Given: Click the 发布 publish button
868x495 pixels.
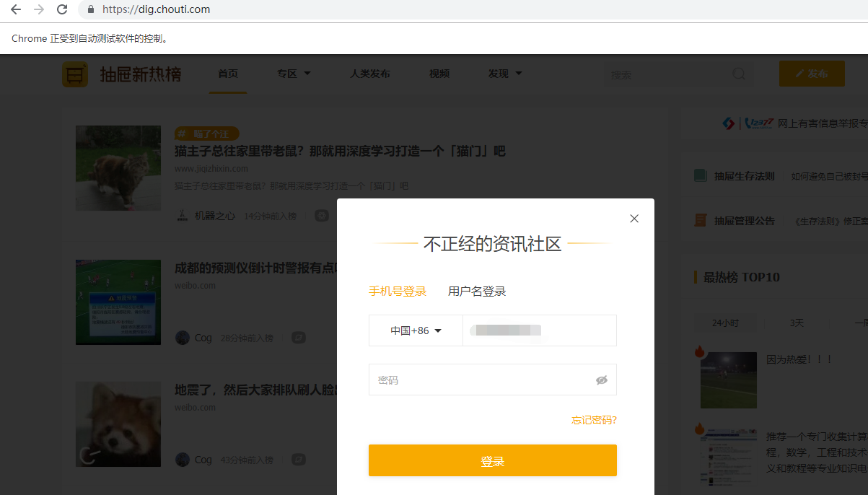Looking at the screenshot, I should point(812,74).
